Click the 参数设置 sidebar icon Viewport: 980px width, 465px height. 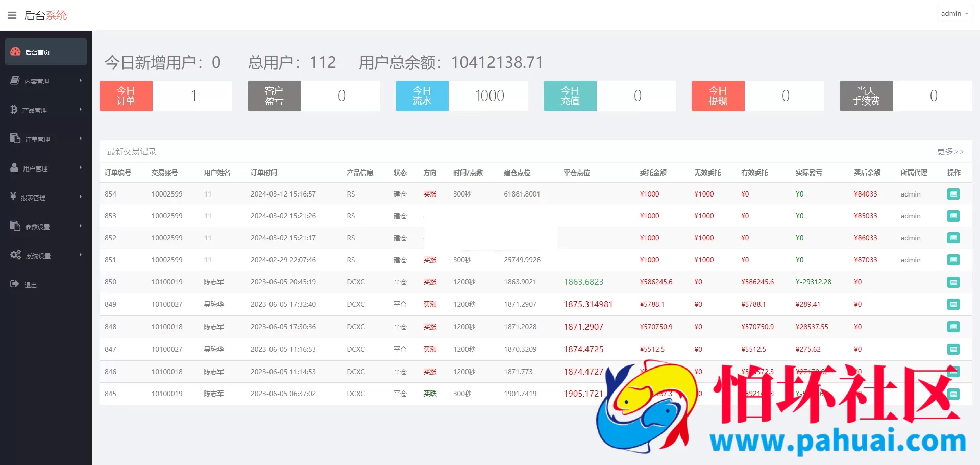pyautogui.click(x=15, y=226)
